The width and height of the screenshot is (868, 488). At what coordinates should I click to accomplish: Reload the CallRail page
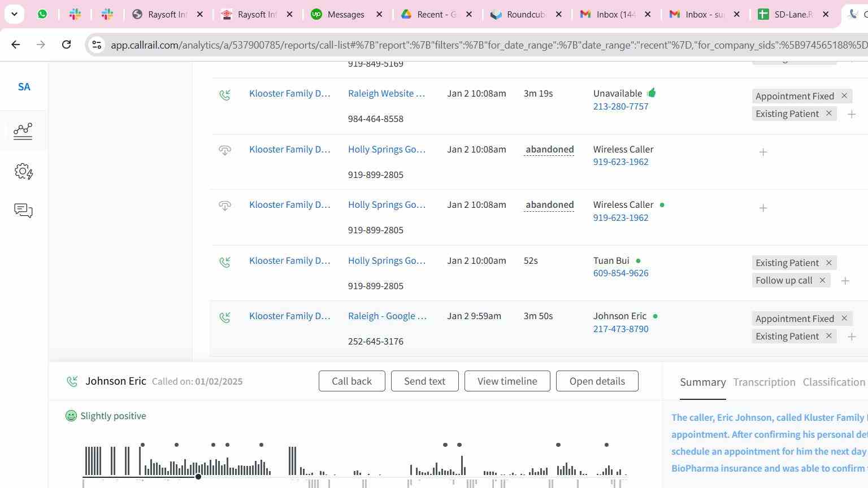66,45
